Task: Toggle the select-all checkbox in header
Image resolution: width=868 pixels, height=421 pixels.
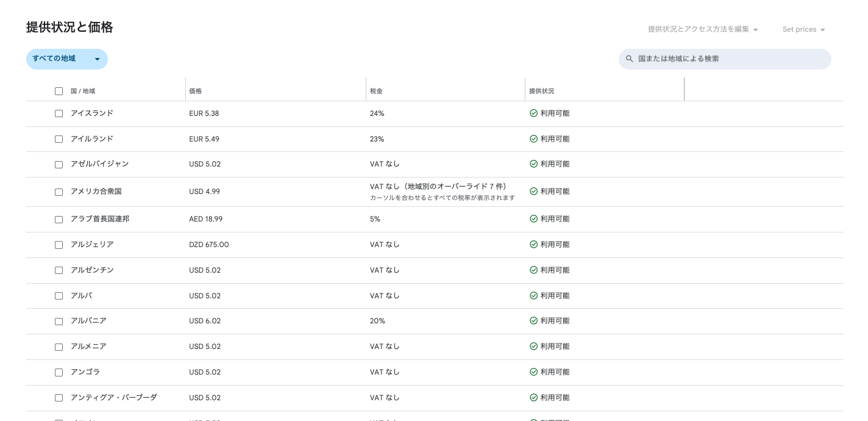Action: pyautogui.click(x=59, y=91)
